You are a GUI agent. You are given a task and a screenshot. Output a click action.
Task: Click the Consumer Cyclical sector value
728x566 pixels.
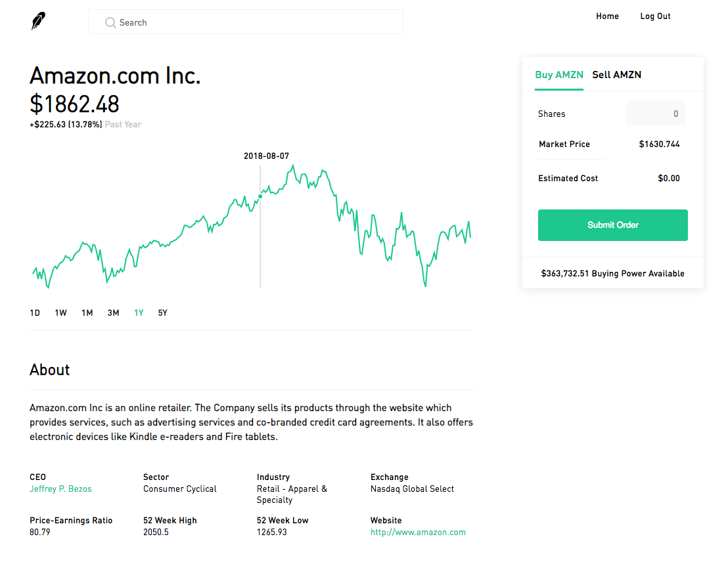click(x=179, y=489)
